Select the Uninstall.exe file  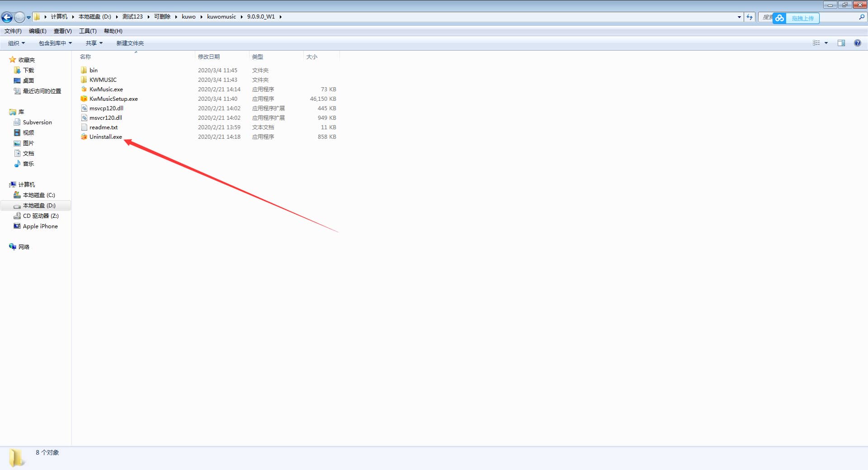[105, 137]
